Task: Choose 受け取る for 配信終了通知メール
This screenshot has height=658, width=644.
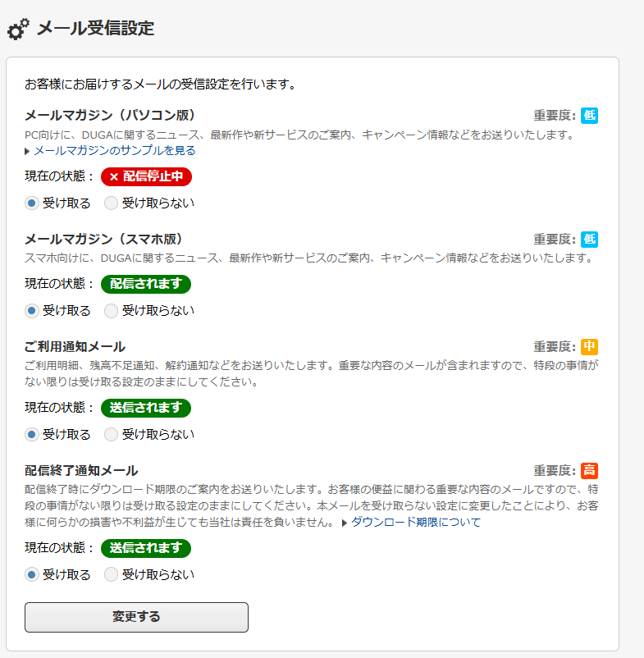Action: (32, 574)
